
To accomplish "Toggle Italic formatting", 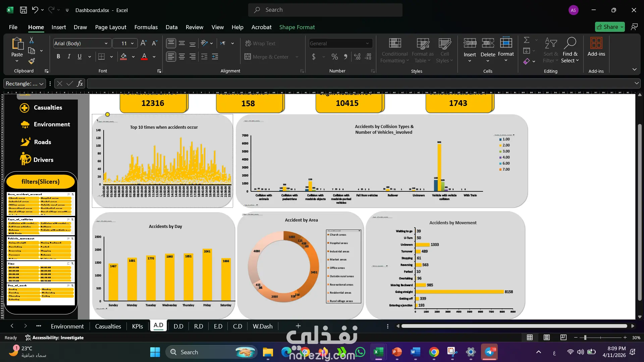I will pyautogui.click(x=69, y=57).
